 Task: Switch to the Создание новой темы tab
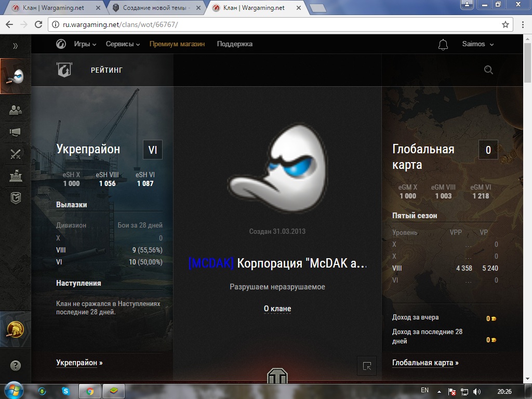(156, 8)
